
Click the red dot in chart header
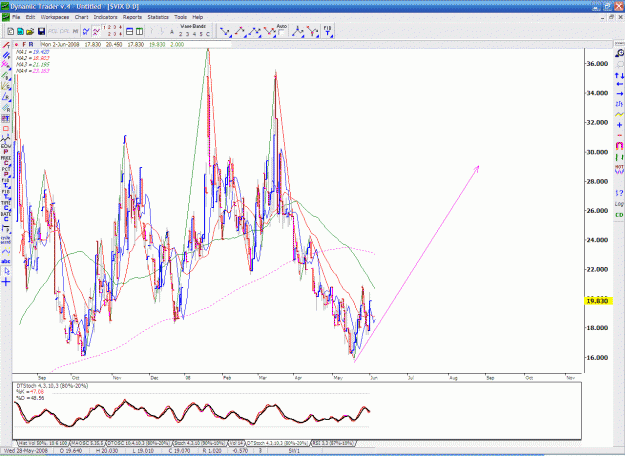(16, 45)
